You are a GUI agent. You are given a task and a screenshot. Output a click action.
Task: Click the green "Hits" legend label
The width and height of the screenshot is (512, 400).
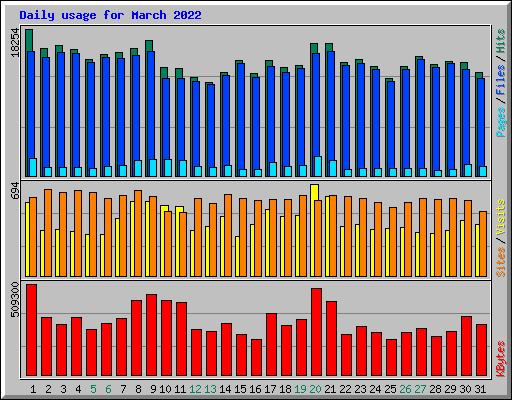[501, 41]
